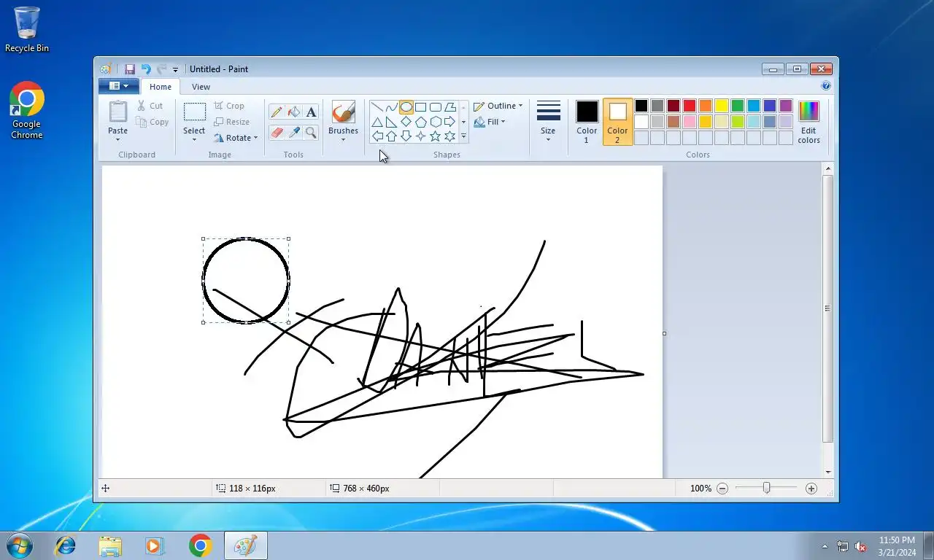Pick the orange color swatch
The image size is (934, 560).
(706, 106)
